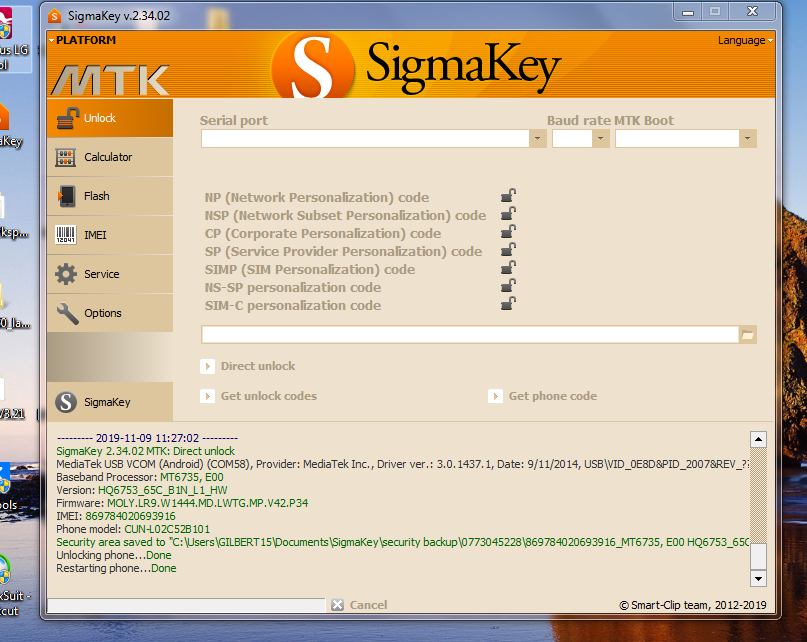Click the Restarting phone...Done log line

coord(116,568)
